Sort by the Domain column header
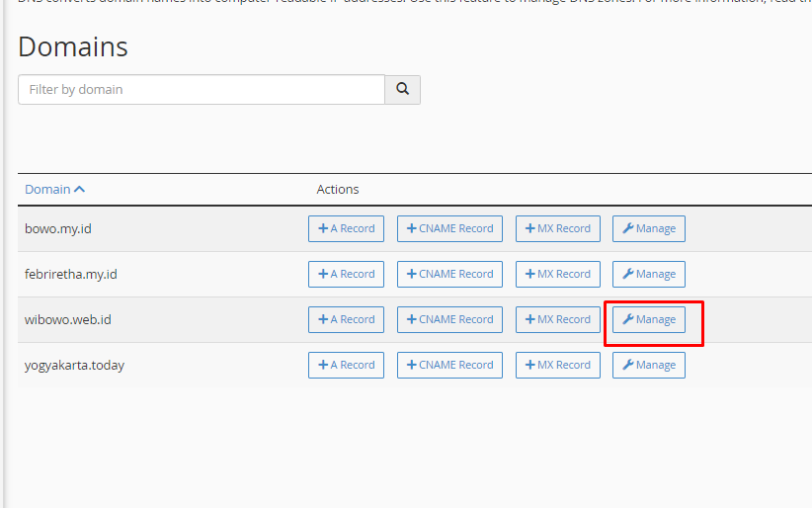 coord(47,189)
